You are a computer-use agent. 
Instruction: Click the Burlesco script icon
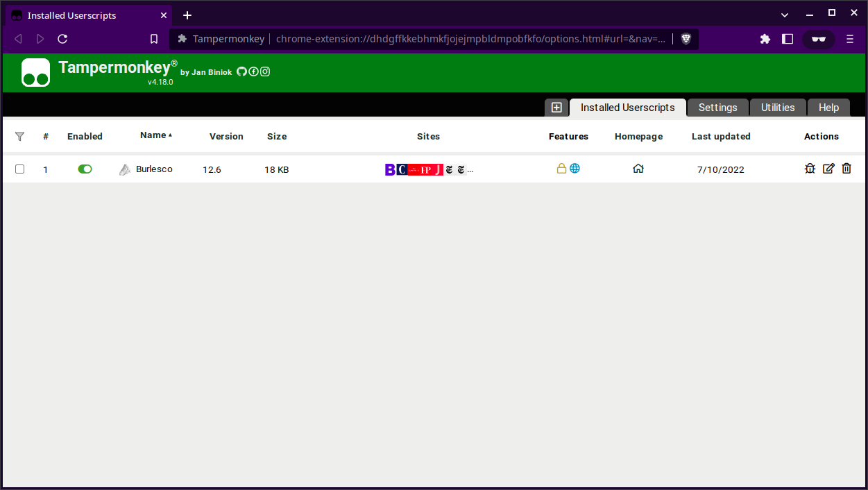pyautogui.click(x=125, y=169)
